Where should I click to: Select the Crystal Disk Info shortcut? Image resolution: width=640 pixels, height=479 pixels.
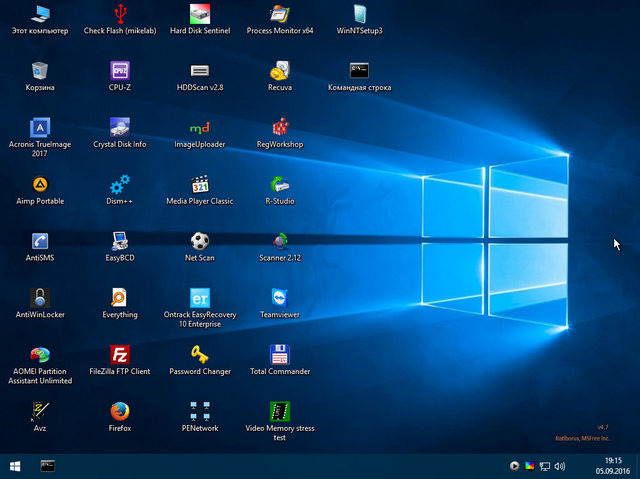coord(120,127)
